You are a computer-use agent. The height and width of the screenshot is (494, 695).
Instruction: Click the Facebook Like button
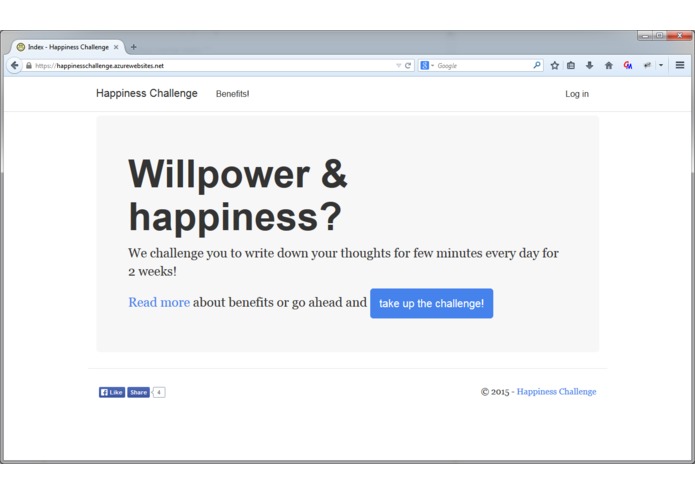pos(112,392)
